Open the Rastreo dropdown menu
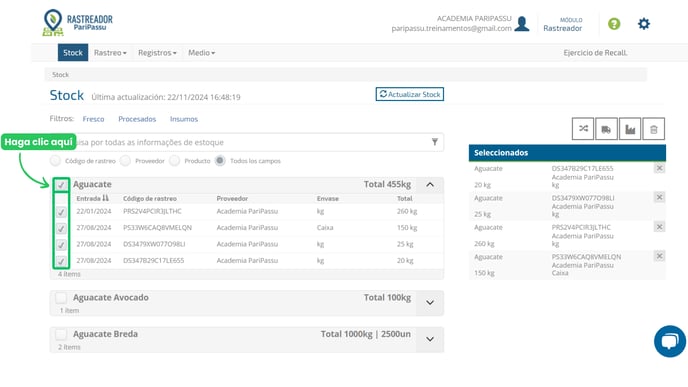This screenshot has height=387, width=688. (110, 53)
